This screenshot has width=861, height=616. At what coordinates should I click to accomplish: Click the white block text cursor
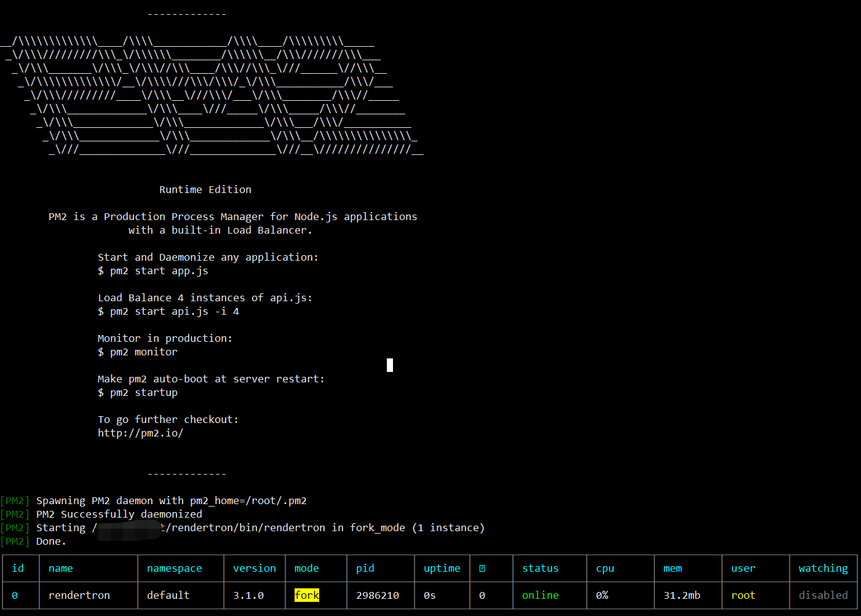click(x=390, y=365)
